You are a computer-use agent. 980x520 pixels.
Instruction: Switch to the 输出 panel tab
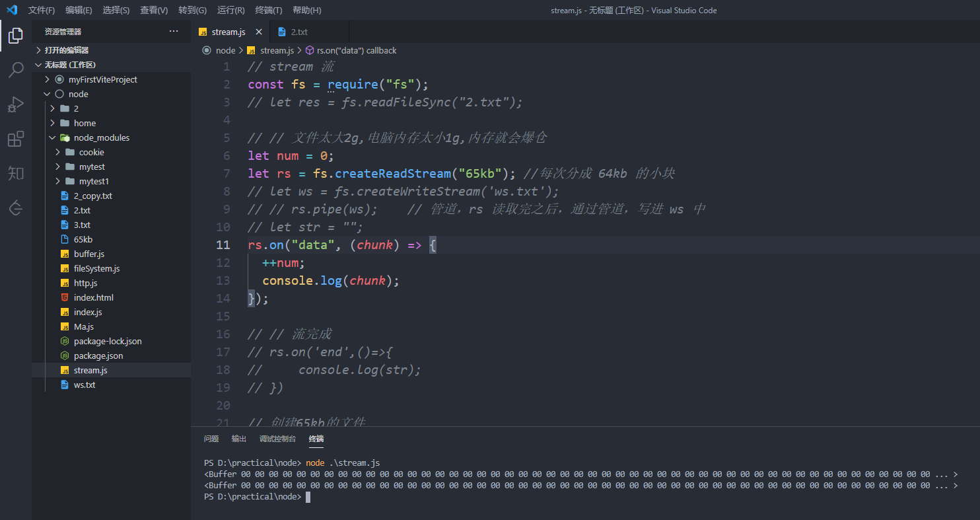click(239, 439)
